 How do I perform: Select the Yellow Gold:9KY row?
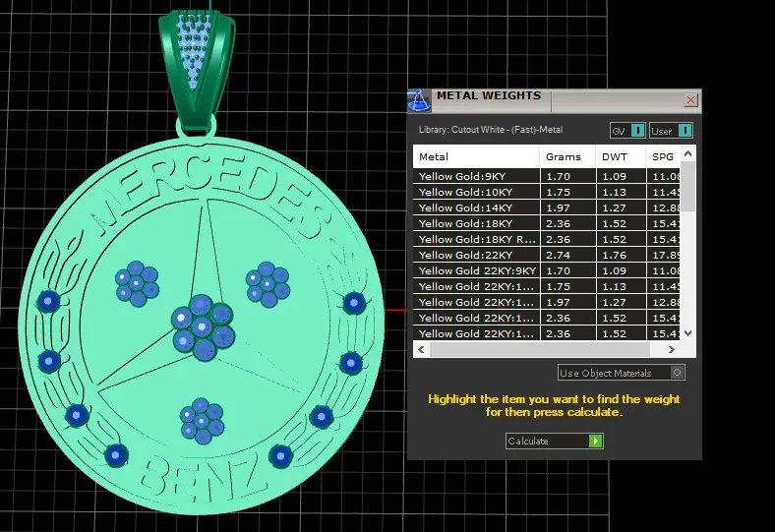(546, 176)
